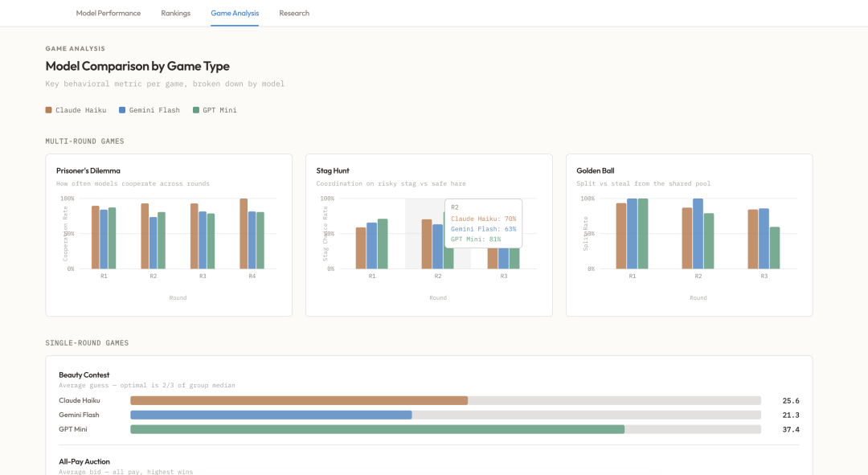Click Claude Haiku Beauty Contest progress bar
Viewport: 868px width, 475px height.
(x=445, y=400)
